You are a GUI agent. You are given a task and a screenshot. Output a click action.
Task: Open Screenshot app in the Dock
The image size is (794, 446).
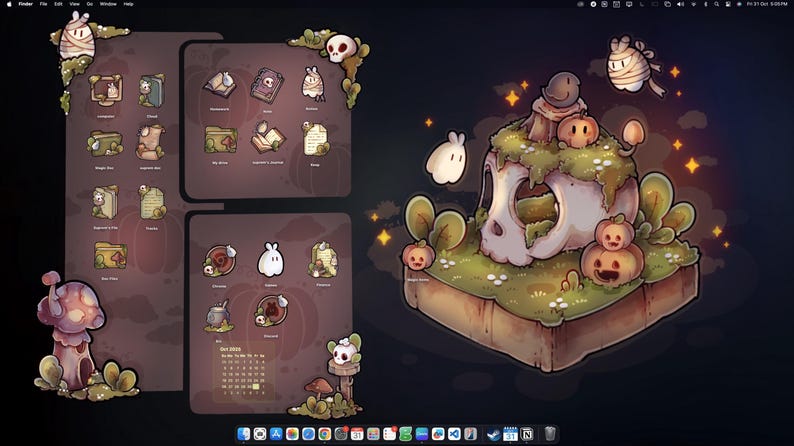click(x=260, y=434)
